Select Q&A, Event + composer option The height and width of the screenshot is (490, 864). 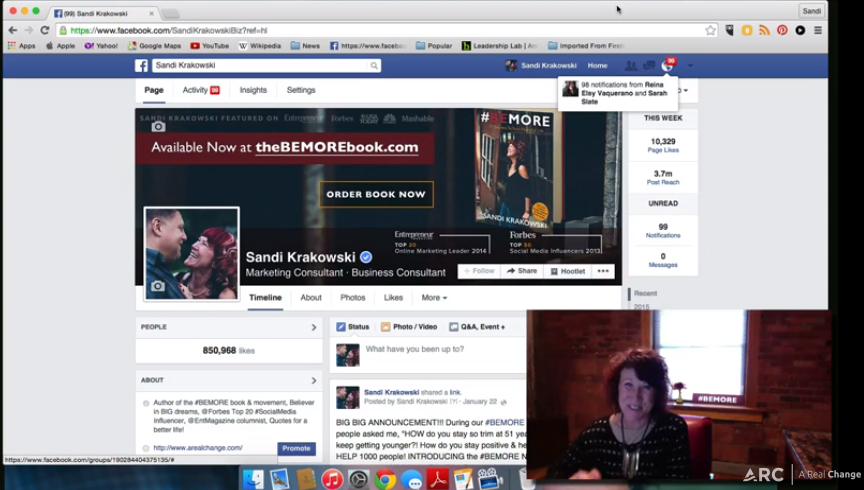coord(477,327)
